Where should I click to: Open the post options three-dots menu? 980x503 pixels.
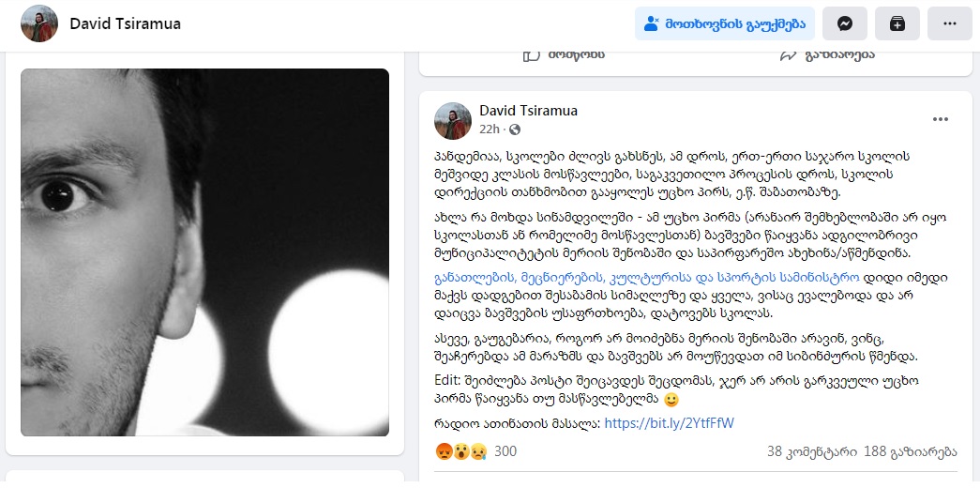pyautogui.click(x=940, y=119)
